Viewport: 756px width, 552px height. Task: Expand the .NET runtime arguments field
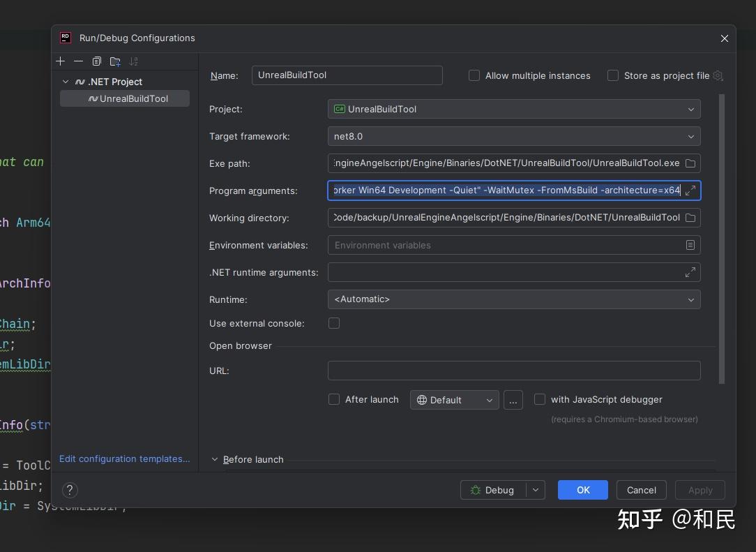(x=690, y=272)
